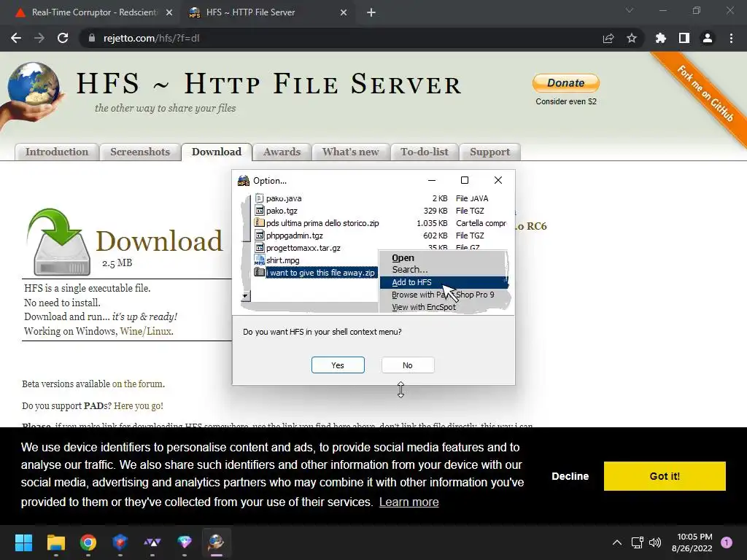Screen dimensions: 747x560
Task: Open the notification badge icon
Action: 727,542
